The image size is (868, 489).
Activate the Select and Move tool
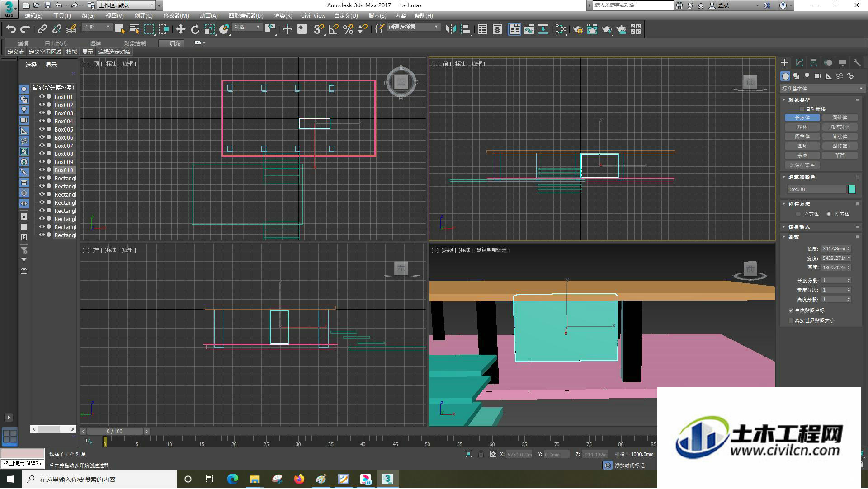coord(180,29)
